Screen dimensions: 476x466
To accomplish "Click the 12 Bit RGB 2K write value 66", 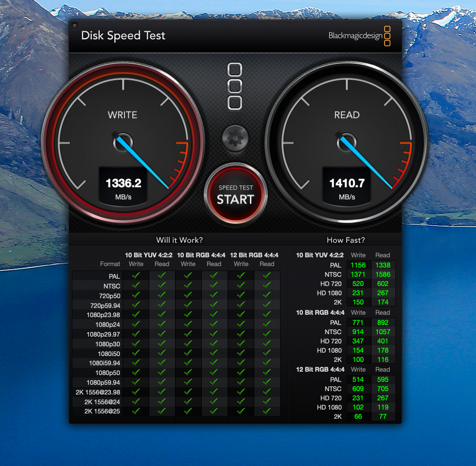I will (358, 416).
